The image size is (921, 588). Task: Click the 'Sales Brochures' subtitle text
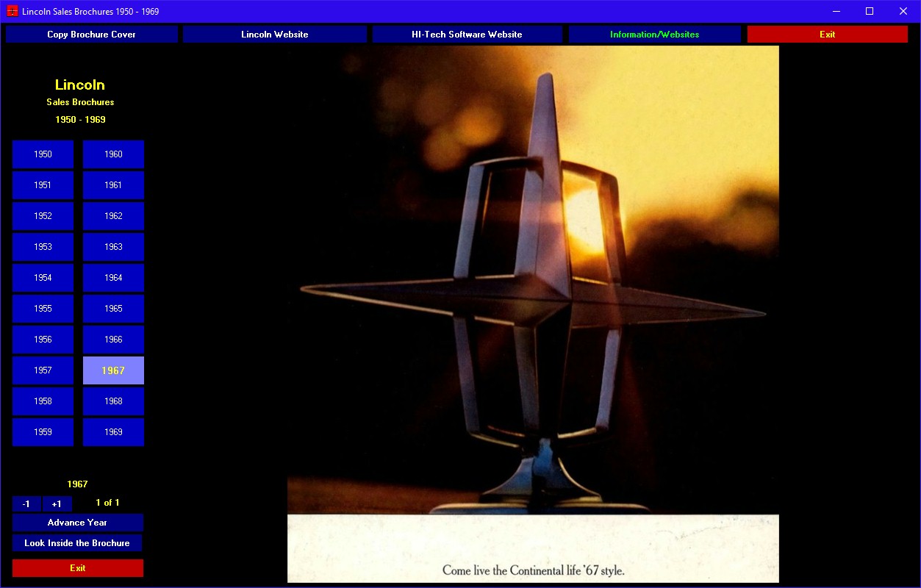(80, 102)
